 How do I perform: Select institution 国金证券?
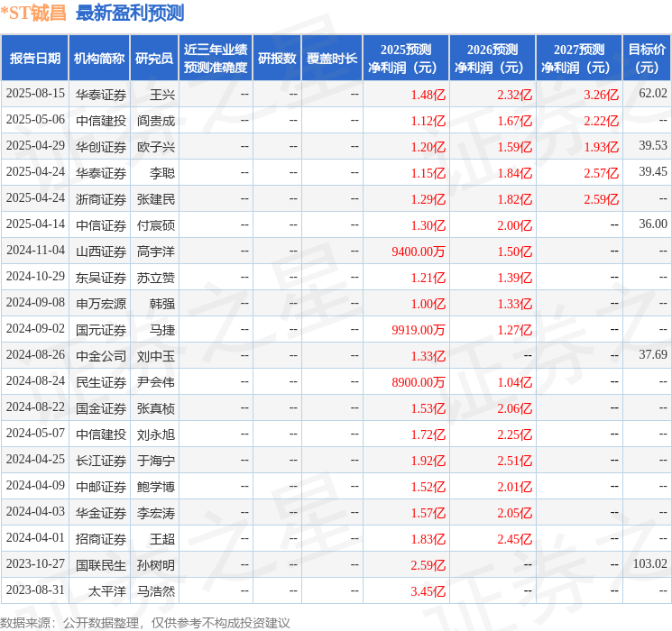click(x=101, y=408)
